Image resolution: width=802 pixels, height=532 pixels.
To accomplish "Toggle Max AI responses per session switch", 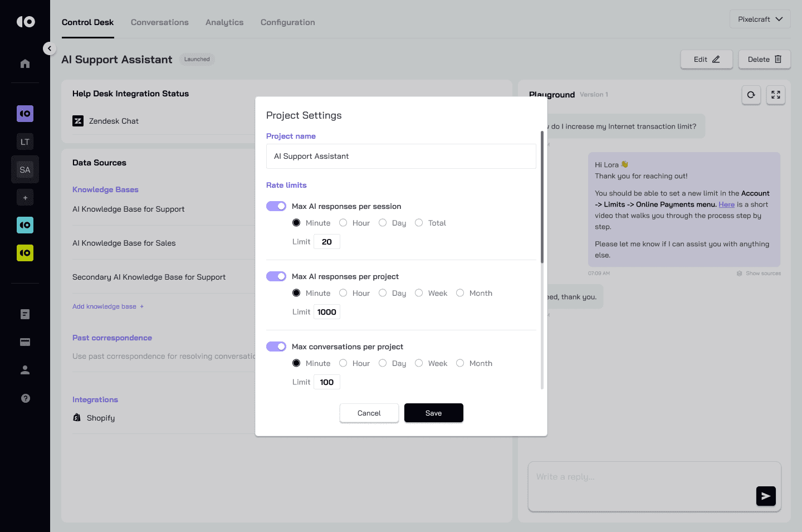I will pos(276,206).
